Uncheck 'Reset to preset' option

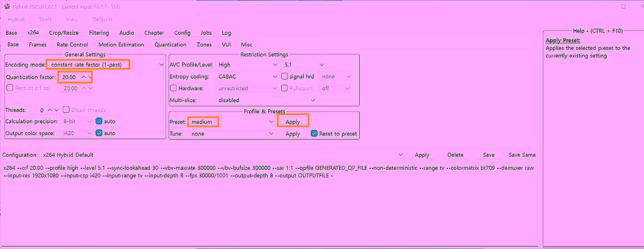click(x=314, y=134)
